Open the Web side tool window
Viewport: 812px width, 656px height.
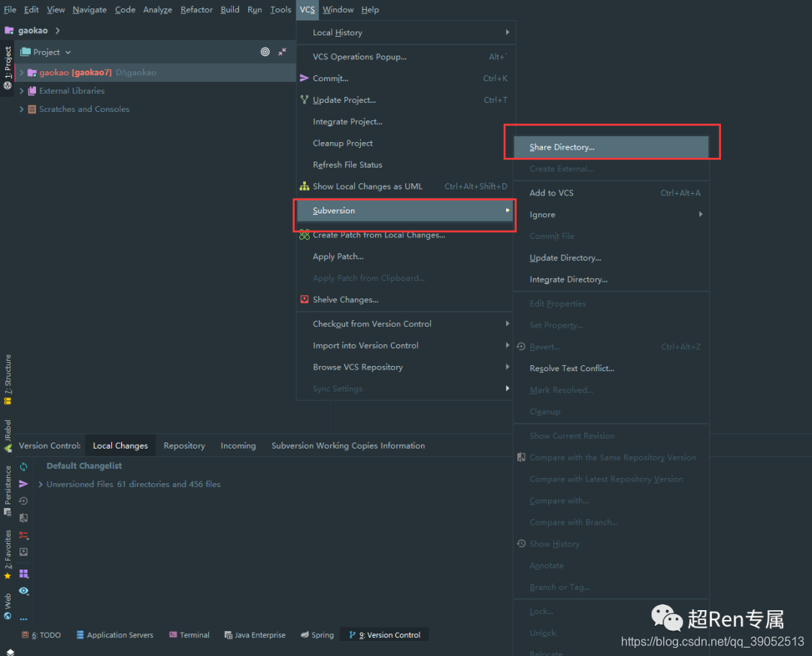pyautogui.click(x=8, y=606)
